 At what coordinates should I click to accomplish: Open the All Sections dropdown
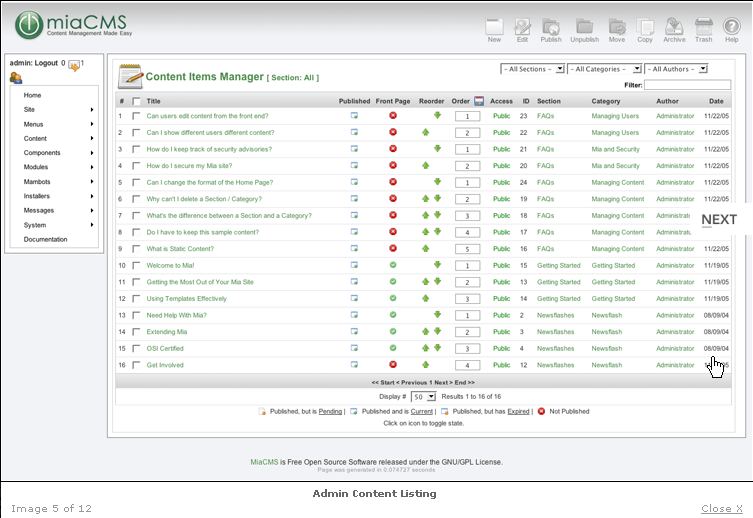532,69
